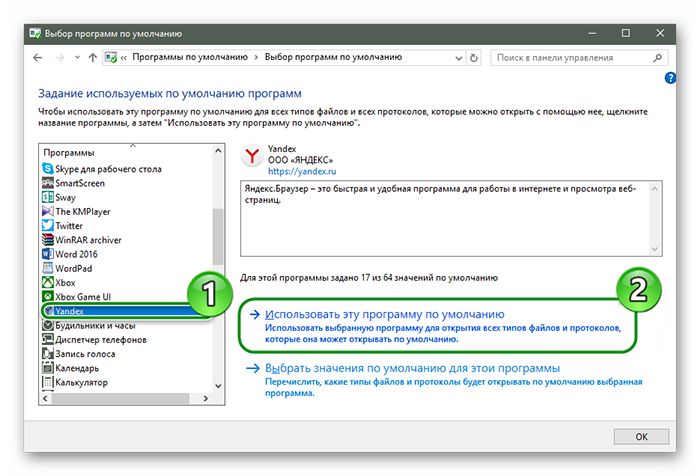The image size is (700, 476).
Task: Open Программы по умолчанию breadcrumb
Action: tap(190, 57)
